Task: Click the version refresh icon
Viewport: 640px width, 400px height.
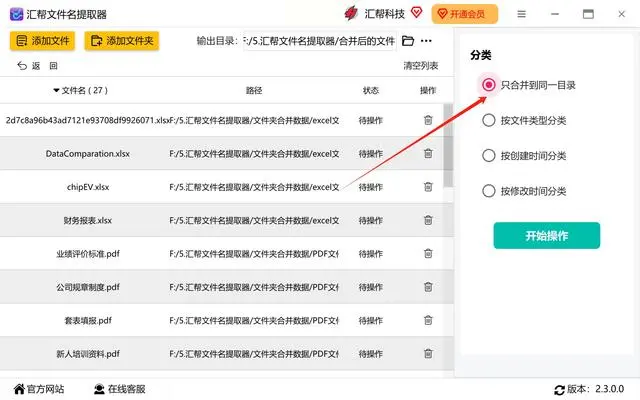Action: point(559,389)
